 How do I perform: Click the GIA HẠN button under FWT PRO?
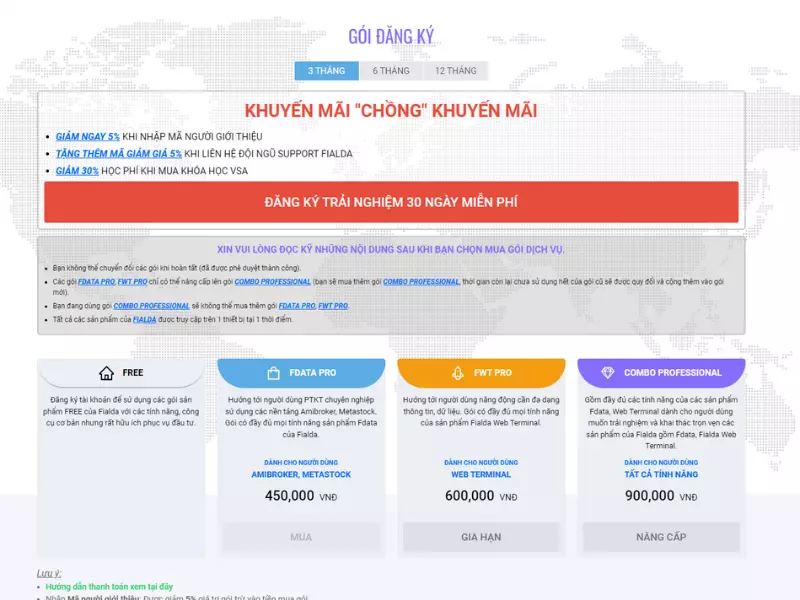tap(481, 537)
